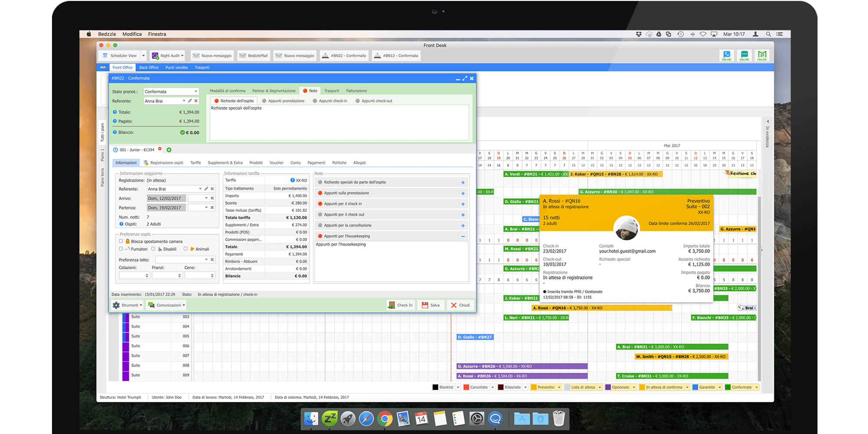The width and height of the screenshot is (868, 434).
Task: Click the chat ONLINE status icon
Action: click(744, 55)
